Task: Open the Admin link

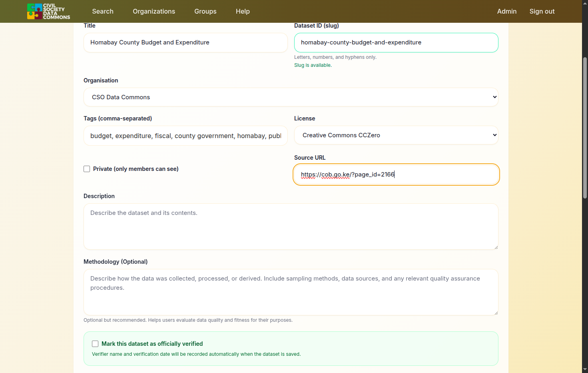Action: [507, 11]
